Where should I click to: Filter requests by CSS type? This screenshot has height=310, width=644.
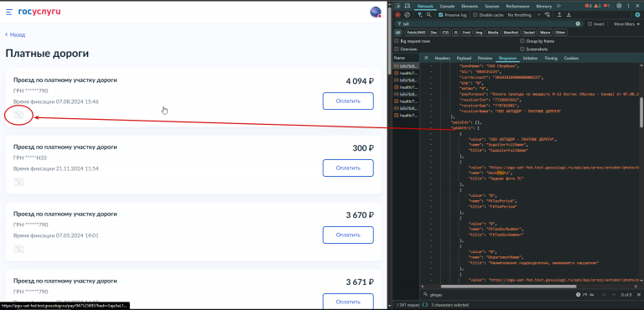tap(445, 33)
